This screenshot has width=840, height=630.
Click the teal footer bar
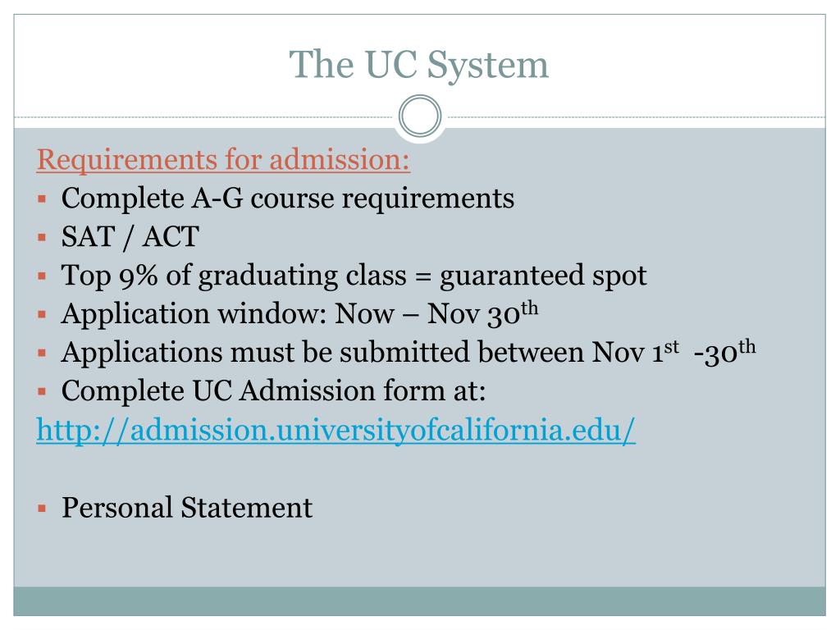[x=419, y=601]
